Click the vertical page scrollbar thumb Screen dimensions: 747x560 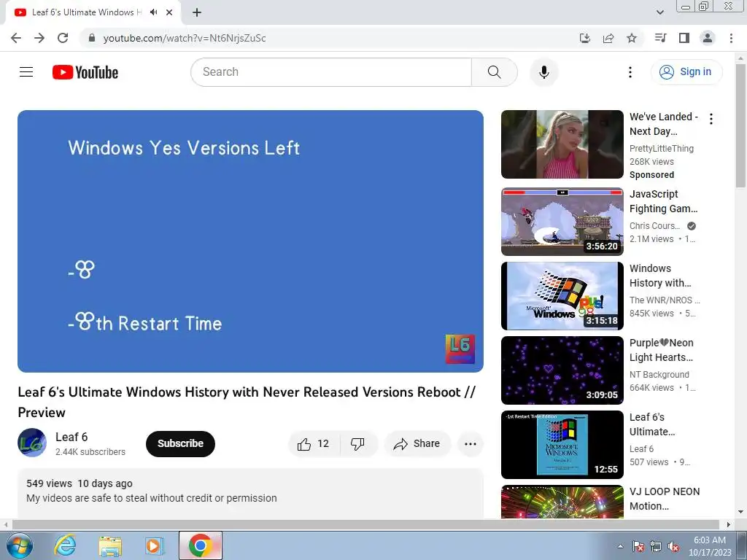coord(740,125)
